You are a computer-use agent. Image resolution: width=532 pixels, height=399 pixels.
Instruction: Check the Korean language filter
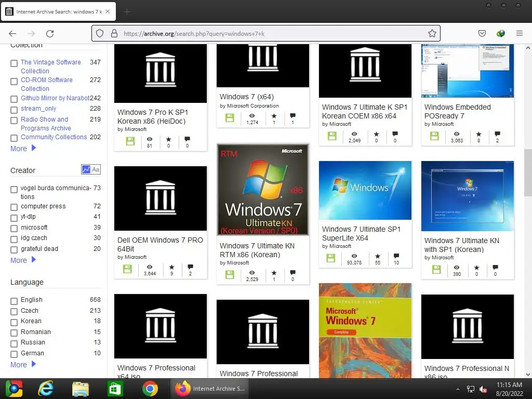tap(14, 322)
